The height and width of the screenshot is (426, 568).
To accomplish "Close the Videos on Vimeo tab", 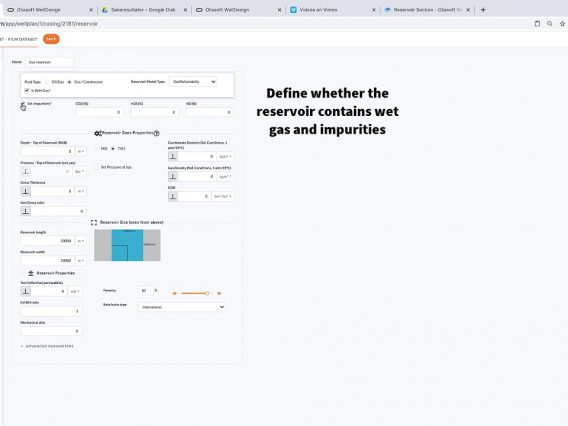I will (374, 10).
